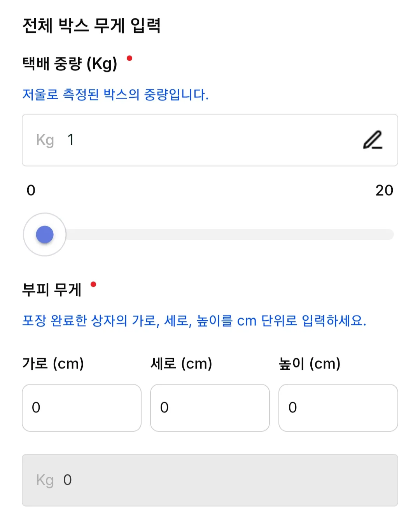Click the 높이 (cm) column label
The image size is (420, 518).
pos(310,364)
